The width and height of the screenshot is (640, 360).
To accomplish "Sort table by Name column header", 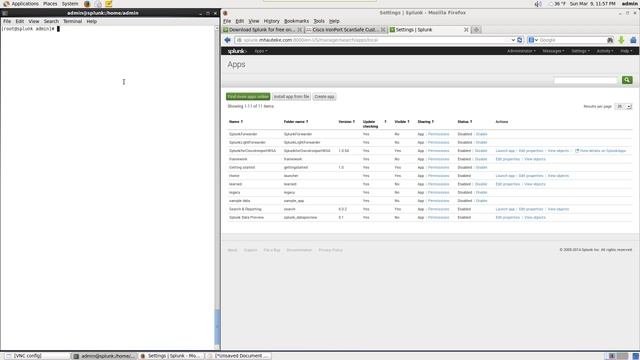I will [236, 122].
